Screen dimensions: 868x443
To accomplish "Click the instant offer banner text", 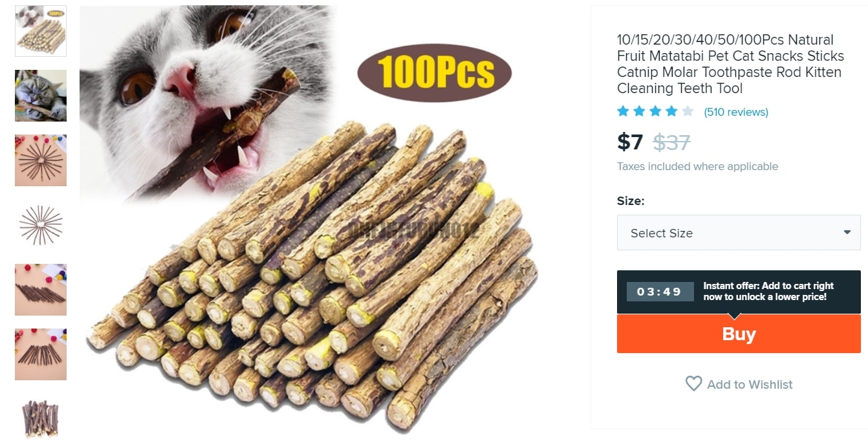I will pyautogui.click(x=768, y=292).
